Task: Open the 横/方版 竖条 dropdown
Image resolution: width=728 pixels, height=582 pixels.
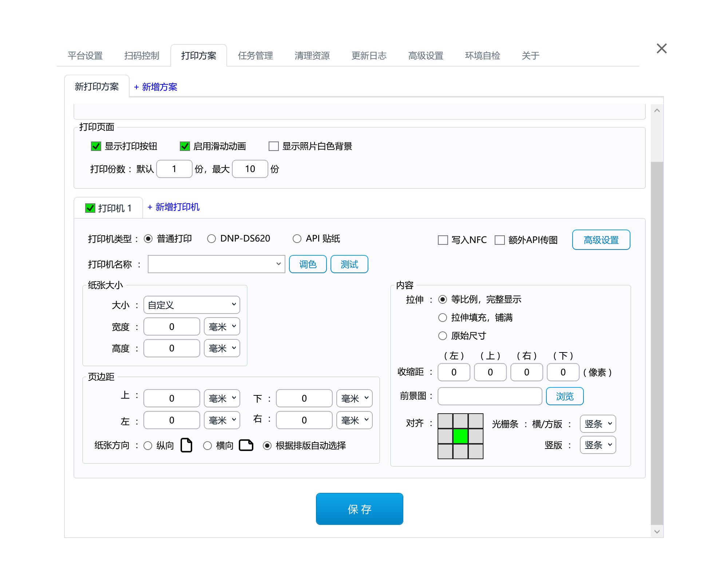Action: [x=598, y=424]
